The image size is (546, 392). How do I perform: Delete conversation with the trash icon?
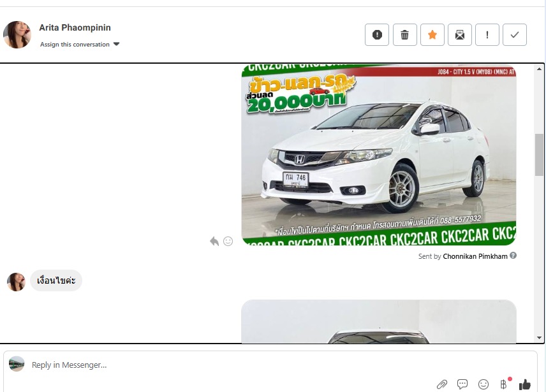[404, 35]
